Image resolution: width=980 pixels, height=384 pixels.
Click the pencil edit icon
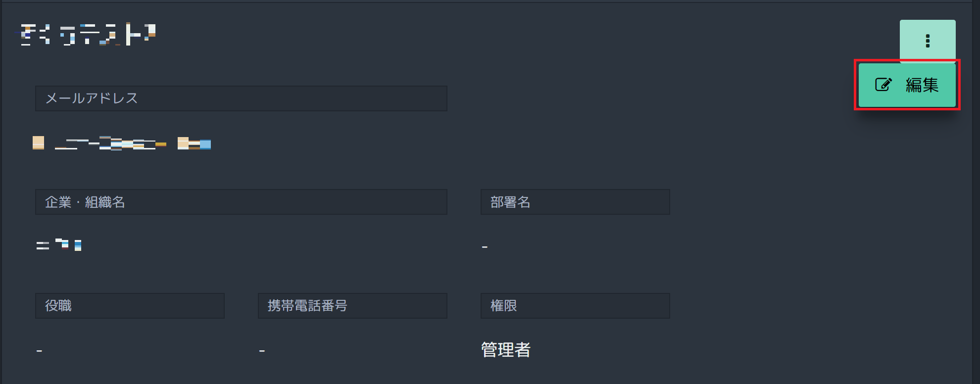(x=883, y=85)
